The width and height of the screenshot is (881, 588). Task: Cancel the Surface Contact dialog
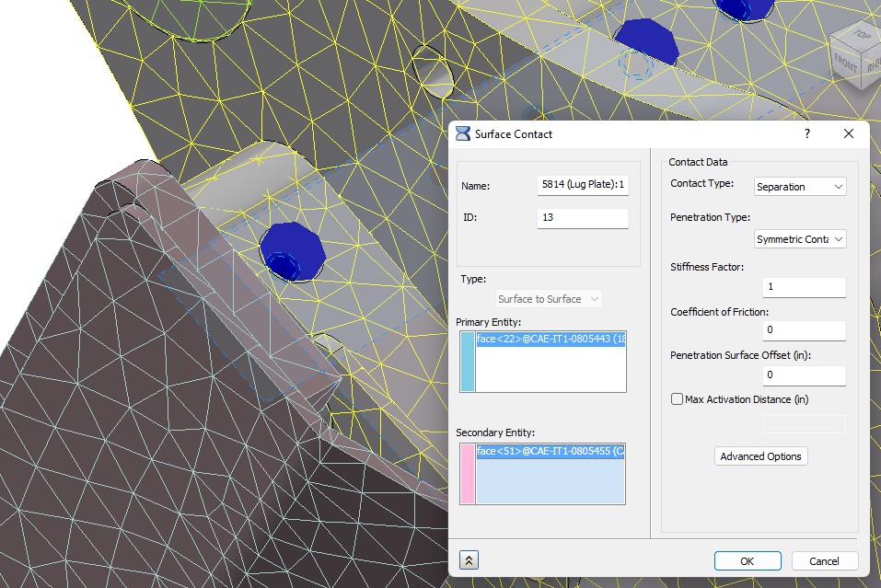coord(824,560)
